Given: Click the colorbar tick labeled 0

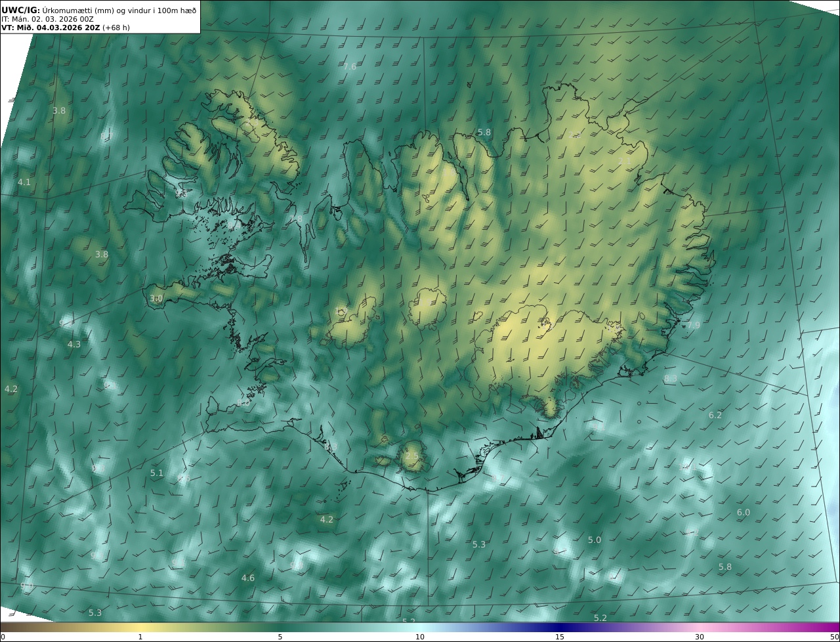Looking at the screenshot, I should (3, 637).
